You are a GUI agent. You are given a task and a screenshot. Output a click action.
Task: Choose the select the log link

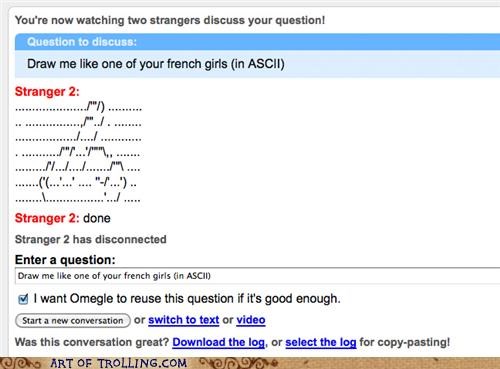tap(321, 342)
